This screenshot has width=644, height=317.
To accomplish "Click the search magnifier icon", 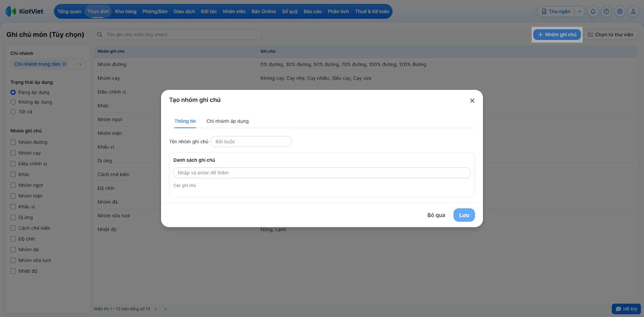I will click(100, 35).
